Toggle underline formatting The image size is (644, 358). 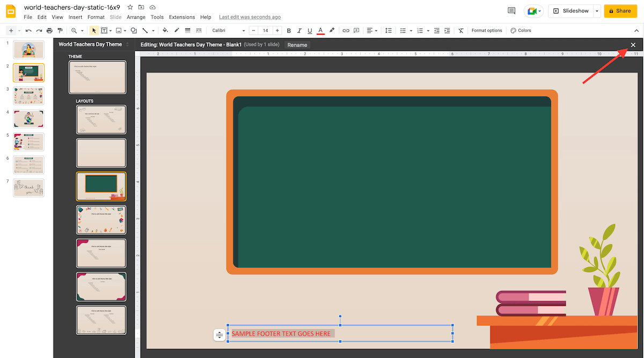coord(310,31)
